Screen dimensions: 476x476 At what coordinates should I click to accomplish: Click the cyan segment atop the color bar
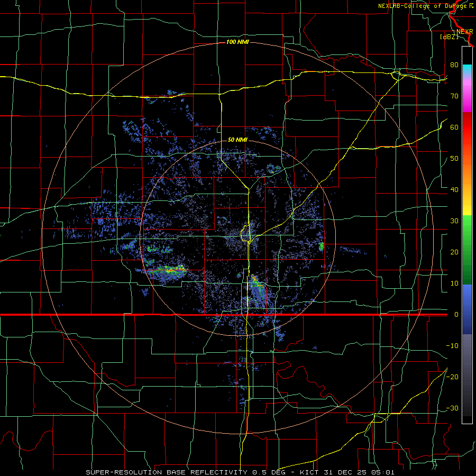click(467, 70)
